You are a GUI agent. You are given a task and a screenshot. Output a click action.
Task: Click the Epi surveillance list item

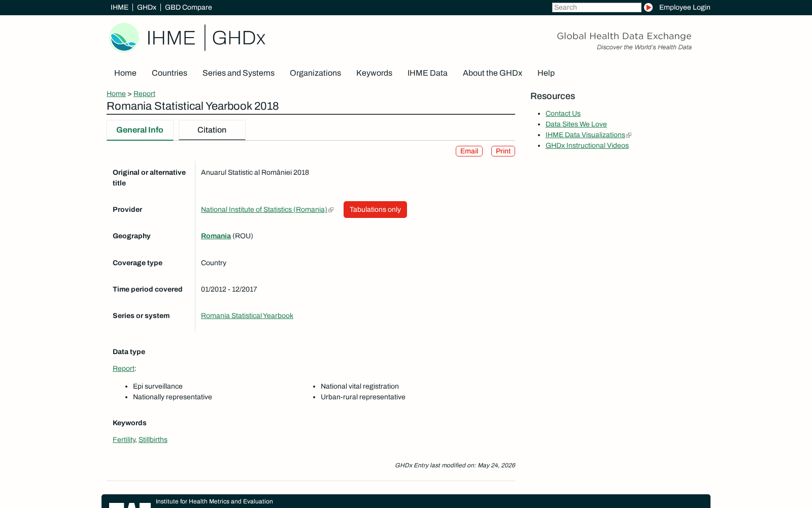click(158, 386)
